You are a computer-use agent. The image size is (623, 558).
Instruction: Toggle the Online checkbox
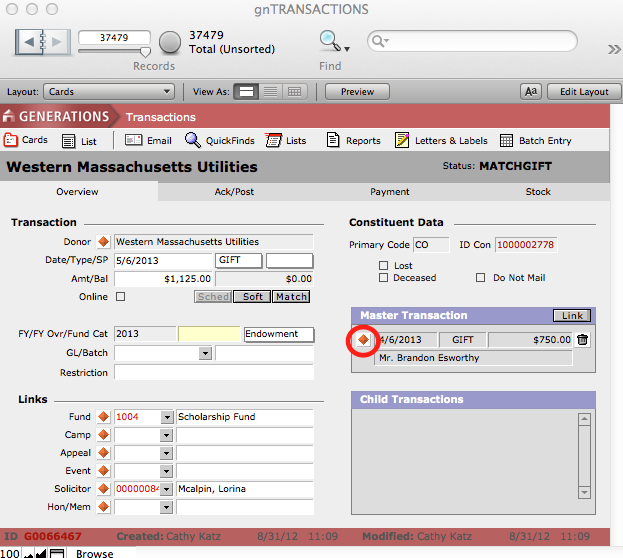pyautogui.click(x=121, y=297)
